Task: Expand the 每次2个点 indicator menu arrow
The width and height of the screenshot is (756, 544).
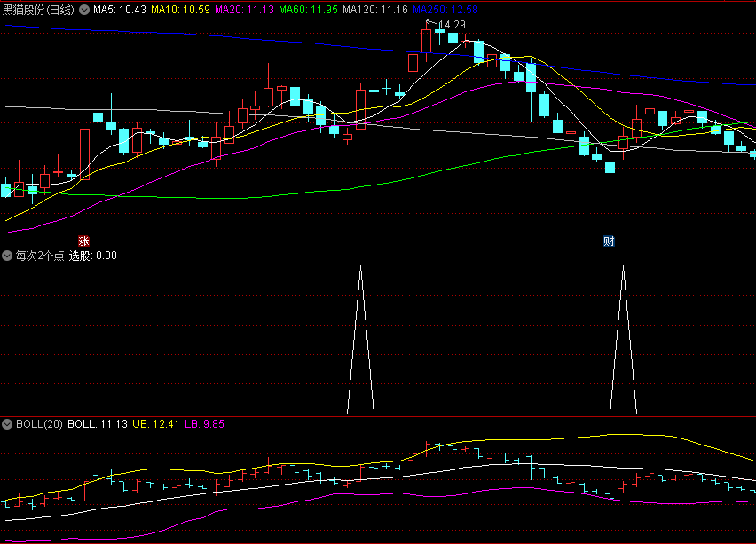Action: [7, 256]
